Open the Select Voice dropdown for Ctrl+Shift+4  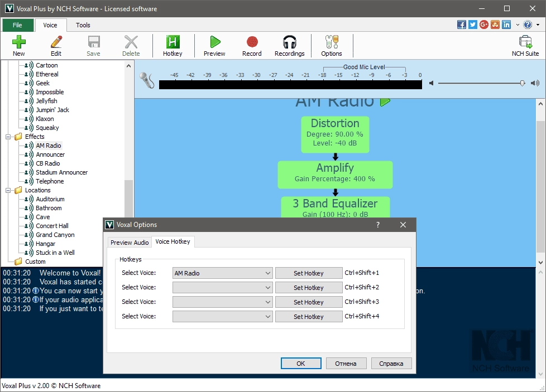pyautogui.click(x=223, y=317)
